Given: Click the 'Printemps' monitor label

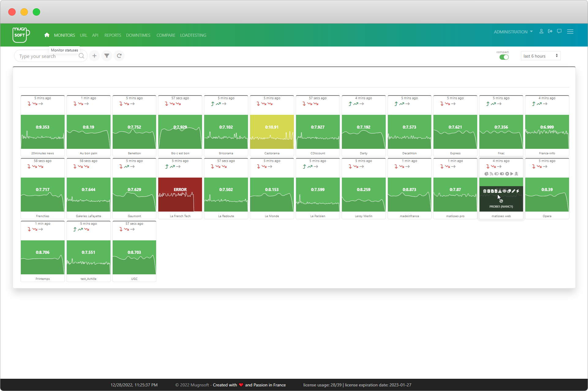Looking at the screenshot, I should click(43, 279).
